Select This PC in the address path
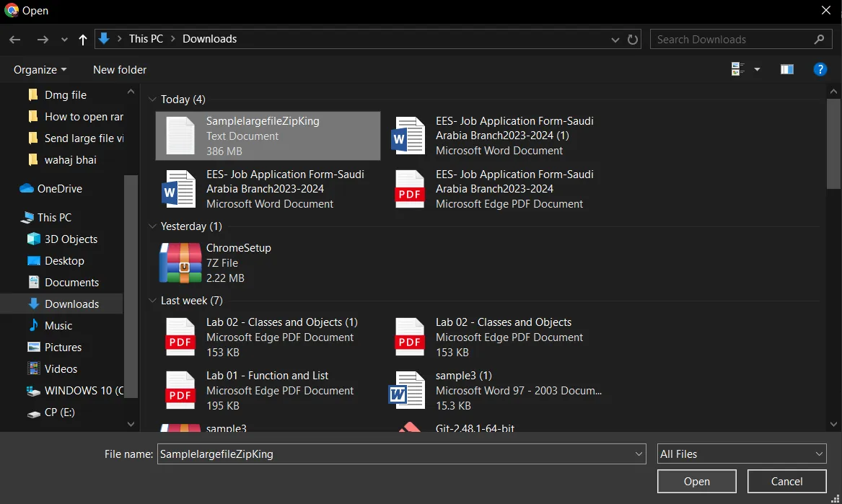Image resolution: width=842 pixels, height=504 pixels. click(146, 39)
